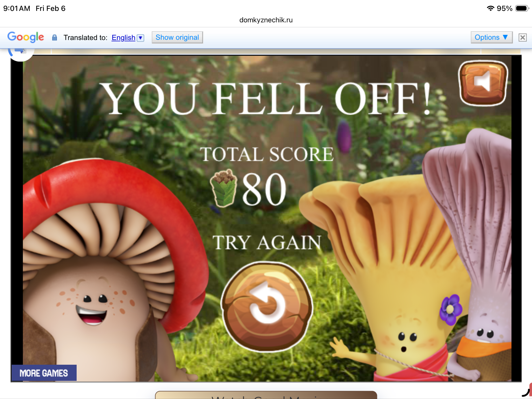532x399 pixels.
Task: Click the English language link
Action: click(123, 38)
